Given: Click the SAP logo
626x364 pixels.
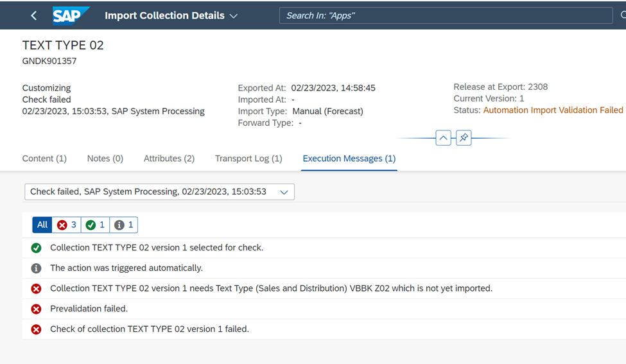Looking at the screenshot, I should pyautogui.click(x=71, y=15).
